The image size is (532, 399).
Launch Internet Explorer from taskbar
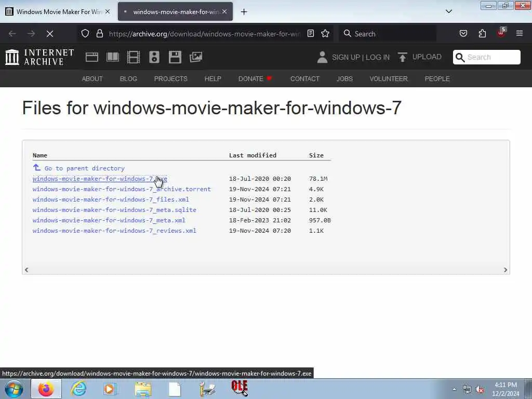78,389
